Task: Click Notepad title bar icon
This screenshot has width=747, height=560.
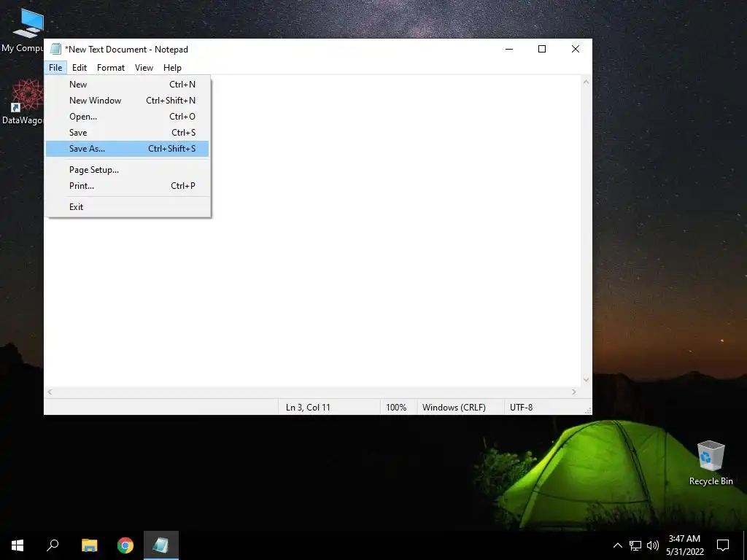Action: click(x=55, y=49)
